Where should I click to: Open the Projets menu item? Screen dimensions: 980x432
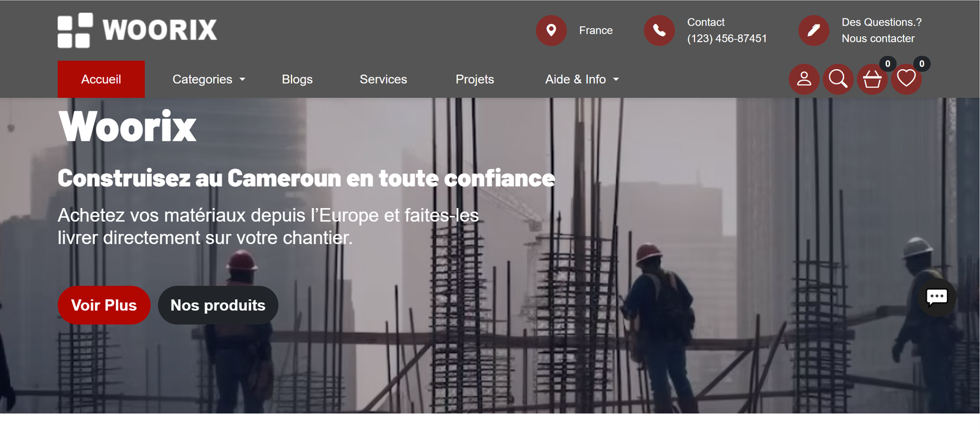(x=475, y=80)
